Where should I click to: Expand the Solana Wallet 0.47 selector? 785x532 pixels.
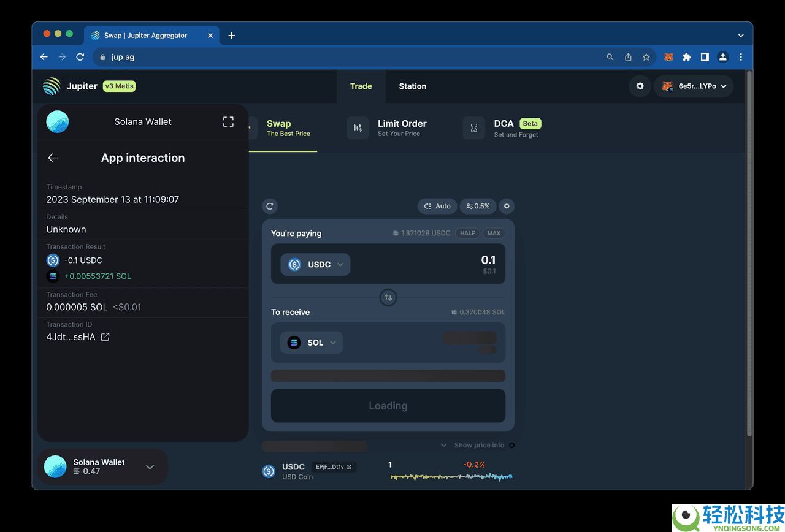pos(150,467)
